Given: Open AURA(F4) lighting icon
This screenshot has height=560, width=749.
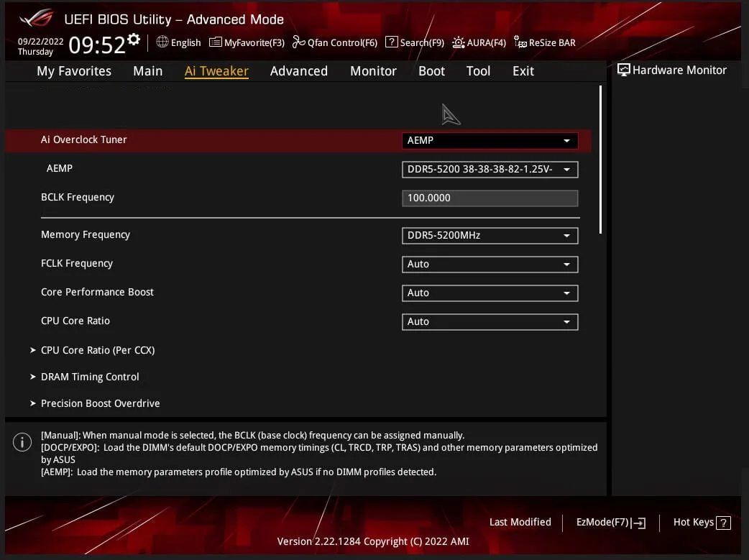Looking at the screenshot, I should tap(458, 42).
